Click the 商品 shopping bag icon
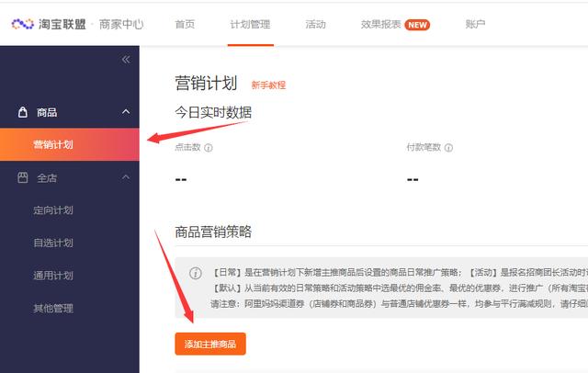 point(23,112)
